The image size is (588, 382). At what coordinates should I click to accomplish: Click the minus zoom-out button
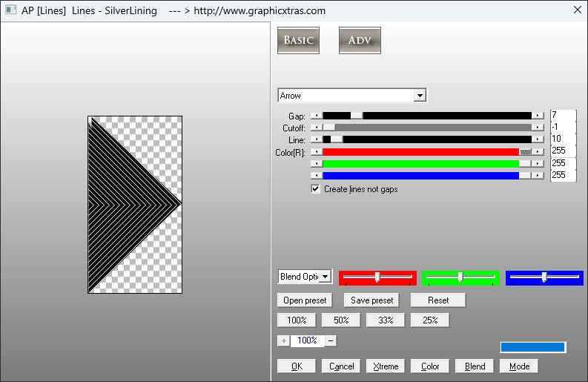point(331,340)
